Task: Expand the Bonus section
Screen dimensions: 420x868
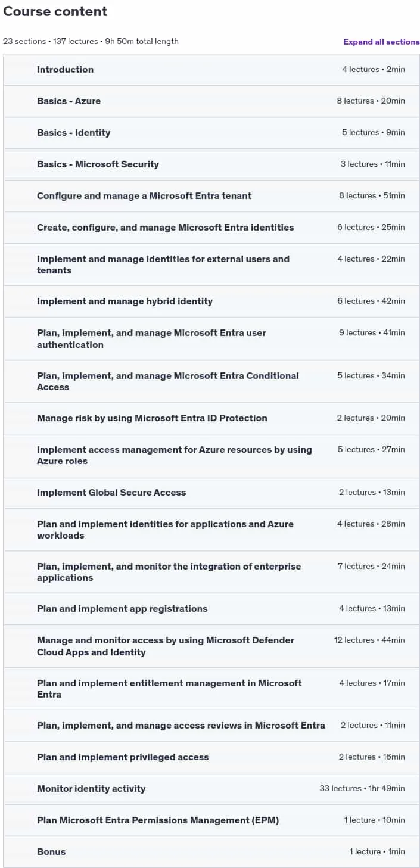Action: click(x=211, y=852)
